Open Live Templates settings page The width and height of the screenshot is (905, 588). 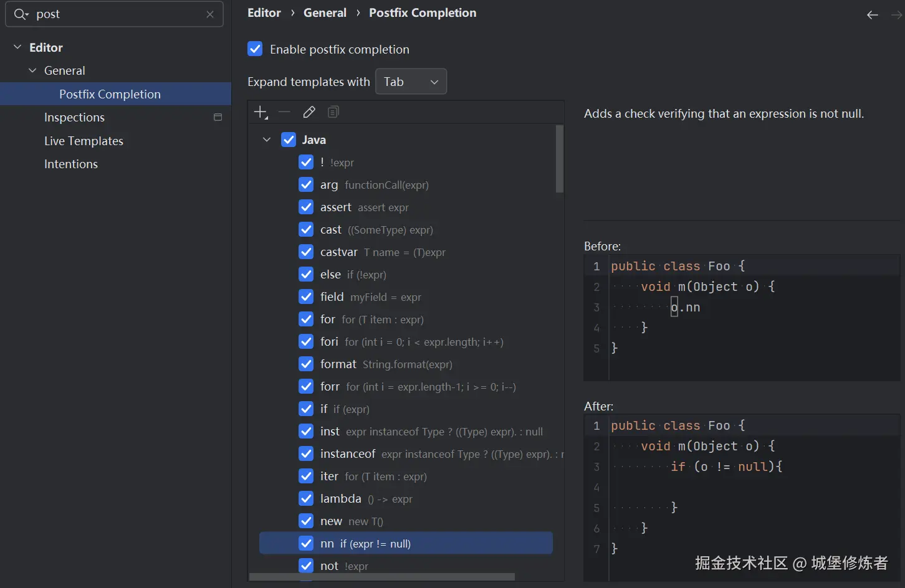coord(84,141)
